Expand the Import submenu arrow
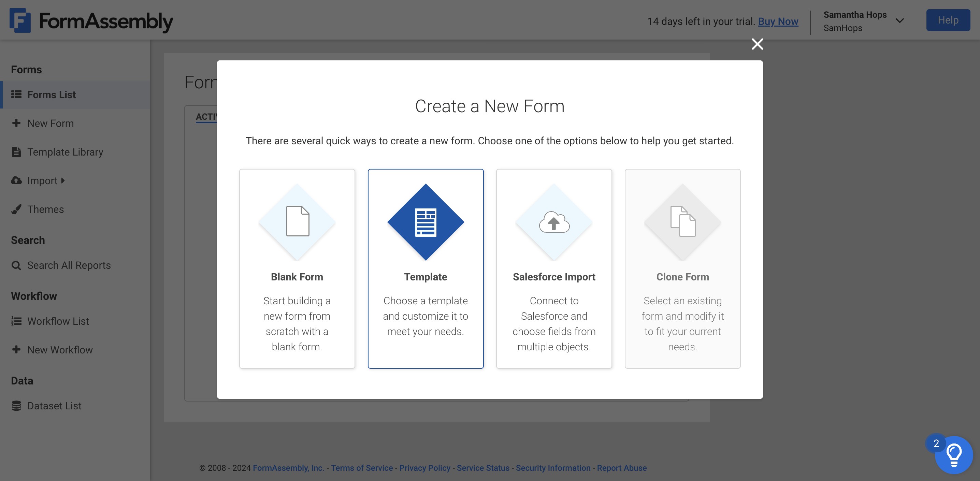The image size is (980, 481). click(63, 180)
